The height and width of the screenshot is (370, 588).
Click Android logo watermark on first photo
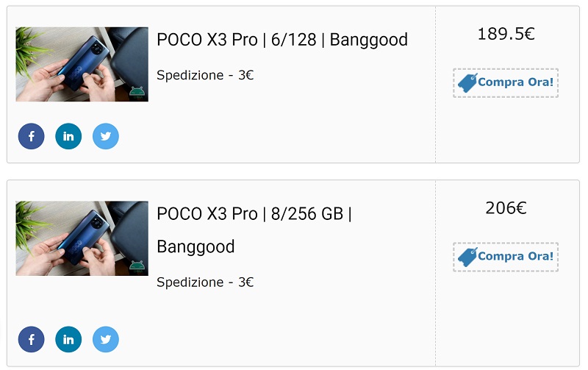[x=137, y=92]
